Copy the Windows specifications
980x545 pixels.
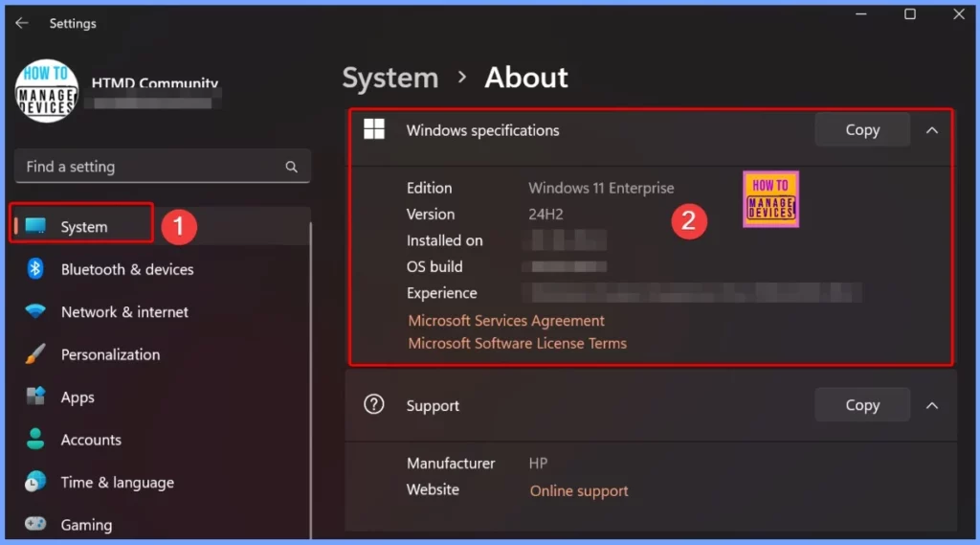point(862,130)
